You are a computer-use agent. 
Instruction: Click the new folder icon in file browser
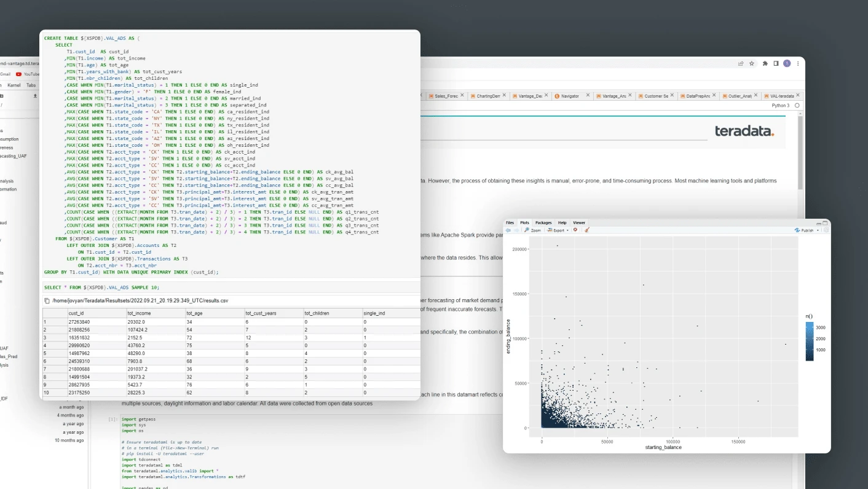(1, 96)
